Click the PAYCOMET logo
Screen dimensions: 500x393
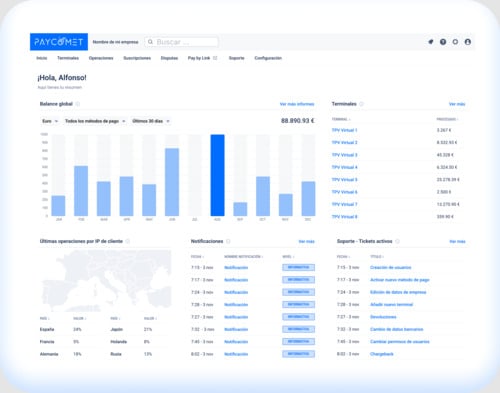59,42
